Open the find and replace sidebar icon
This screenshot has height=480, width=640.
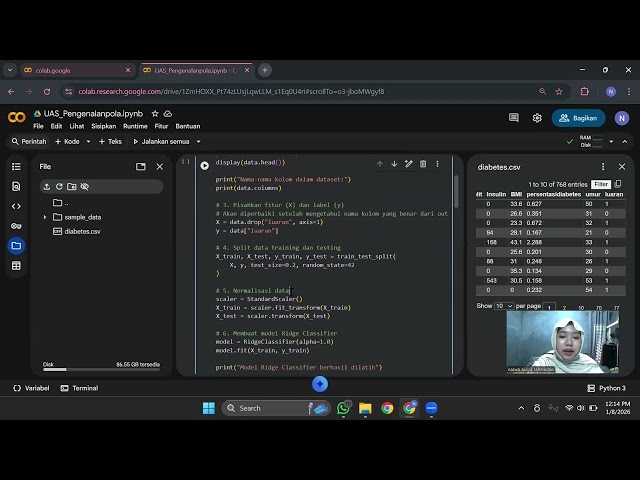(16, 186)
